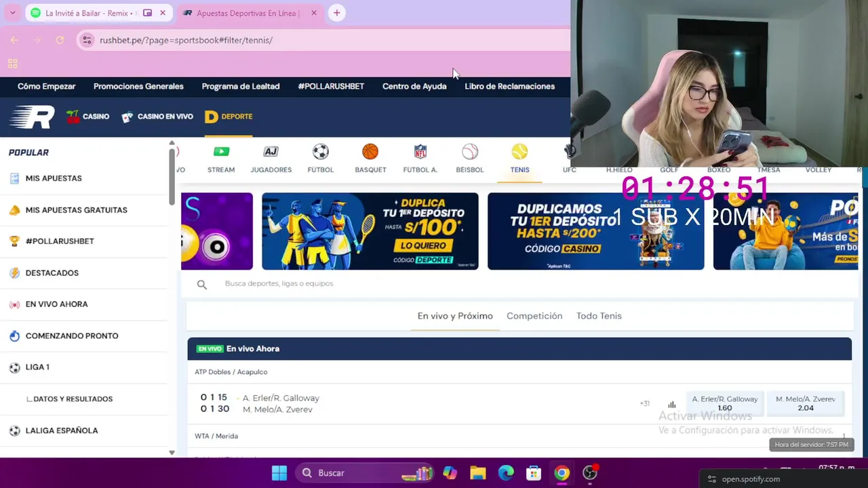The width and height of the screenshot is (868, 488).
Task: Click the Duplicamos depósito S/200 casino banner
Action: tap(596, 231)
